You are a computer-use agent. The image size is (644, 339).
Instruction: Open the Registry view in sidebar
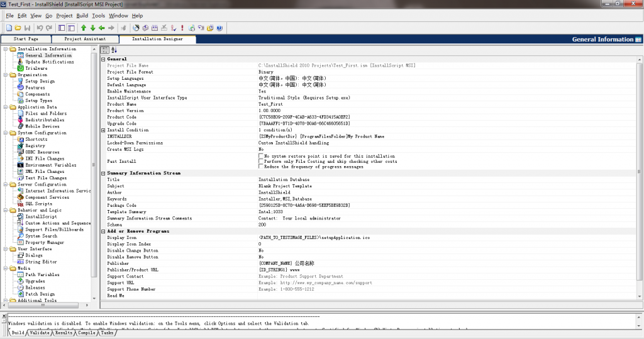[x=21, y=146]
